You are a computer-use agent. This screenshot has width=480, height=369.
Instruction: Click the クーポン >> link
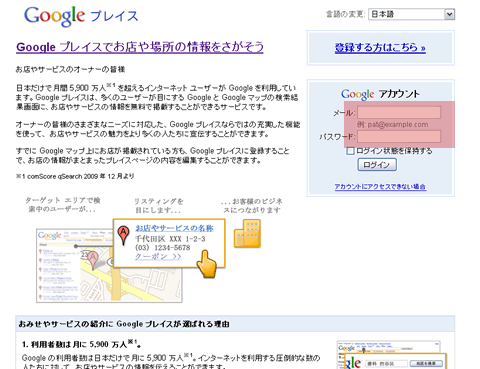click(x=158, y=256)
